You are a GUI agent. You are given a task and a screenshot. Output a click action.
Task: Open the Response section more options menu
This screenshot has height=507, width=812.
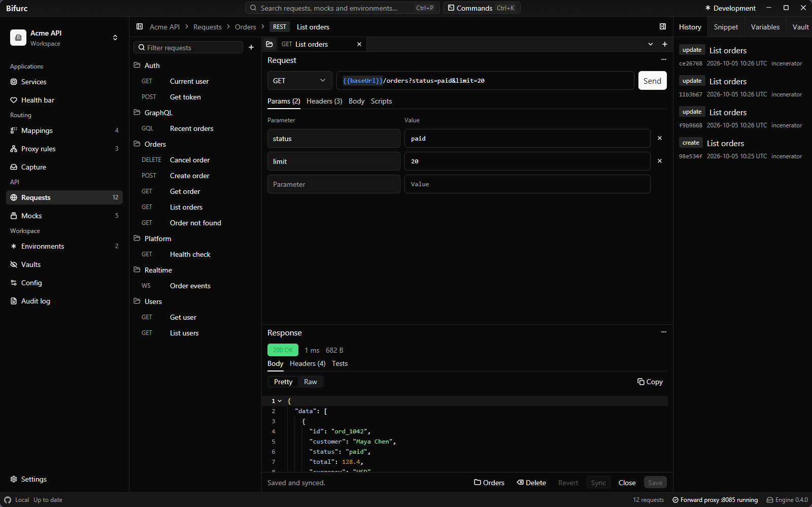[663, 332]
